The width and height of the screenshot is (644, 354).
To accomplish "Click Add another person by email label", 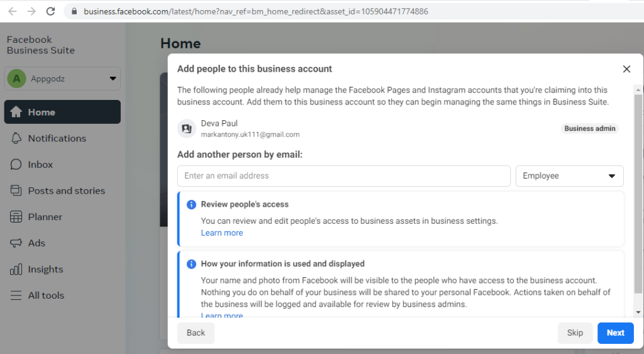I will (240, 155).
